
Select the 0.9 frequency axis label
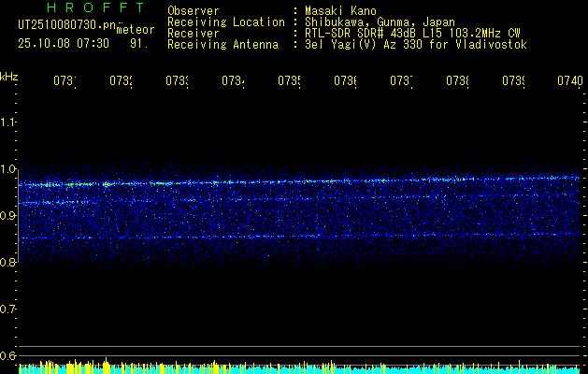(x=8, y=216)
